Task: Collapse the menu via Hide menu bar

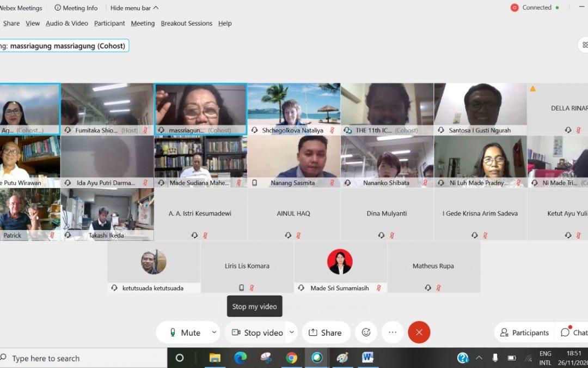Action: click(134, 8)
